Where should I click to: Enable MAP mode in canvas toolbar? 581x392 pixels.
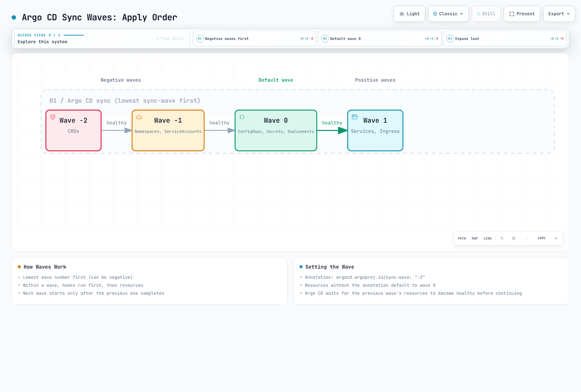(475, 238)
